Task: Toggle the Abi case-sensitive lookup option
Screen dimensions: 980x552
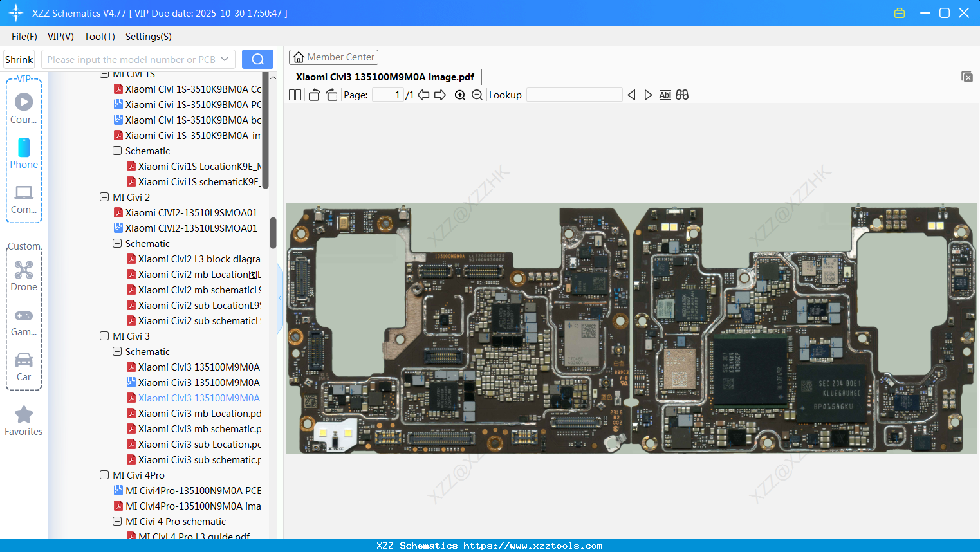Action: [665, 95]
